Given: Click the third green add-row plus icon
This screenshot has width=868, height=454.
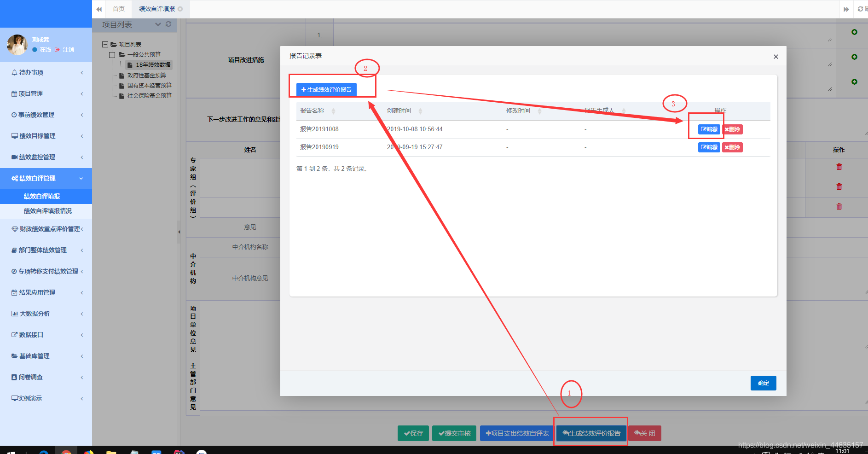Looking at the screenshot, I should [854, 82].
